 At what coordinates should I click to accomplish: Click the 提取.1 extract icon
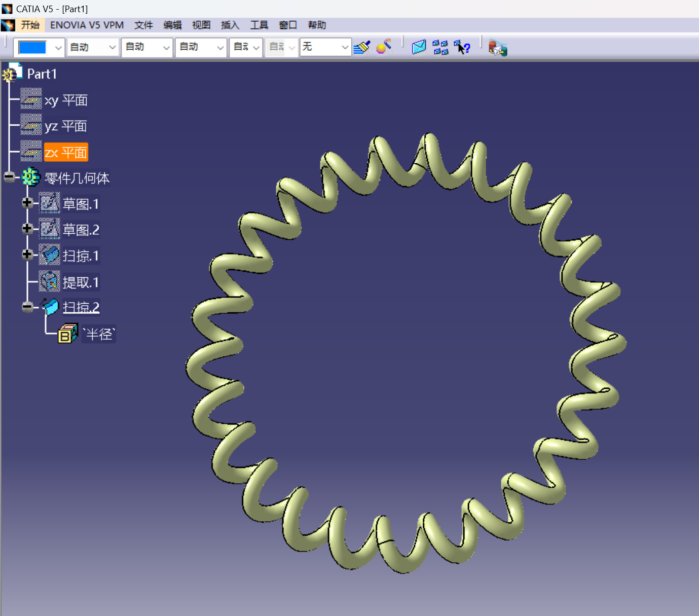click(50, 281)
